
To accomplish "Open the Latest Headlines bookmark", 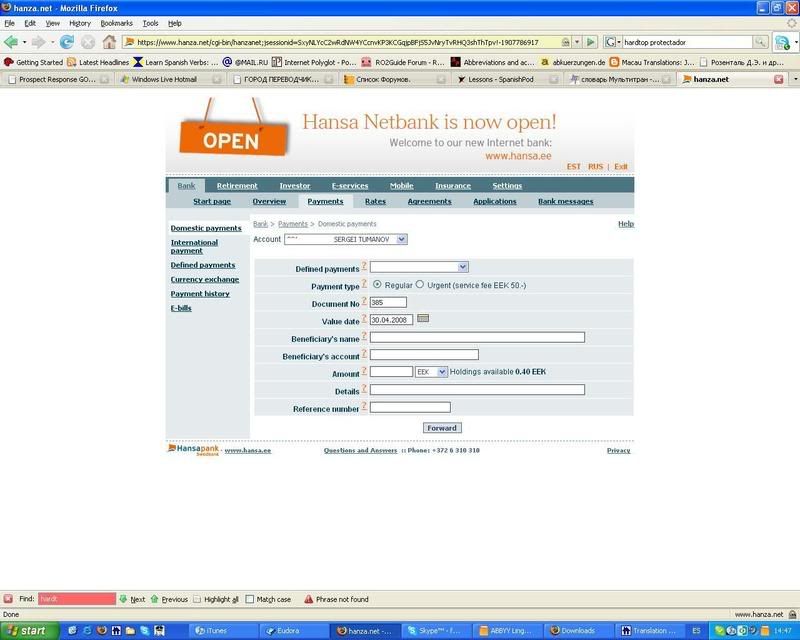I will 98,62.
